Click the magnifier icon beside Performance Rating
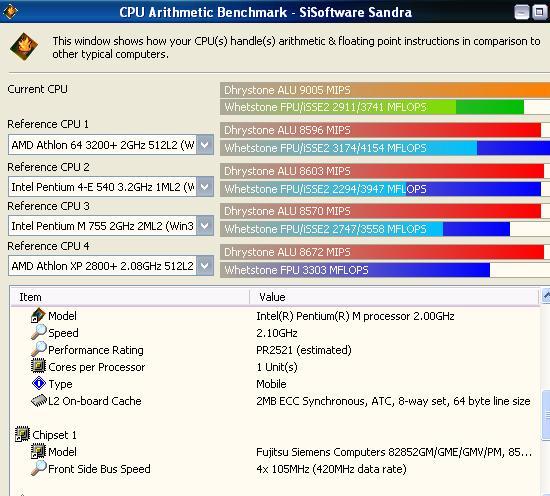 pos(38,349)
